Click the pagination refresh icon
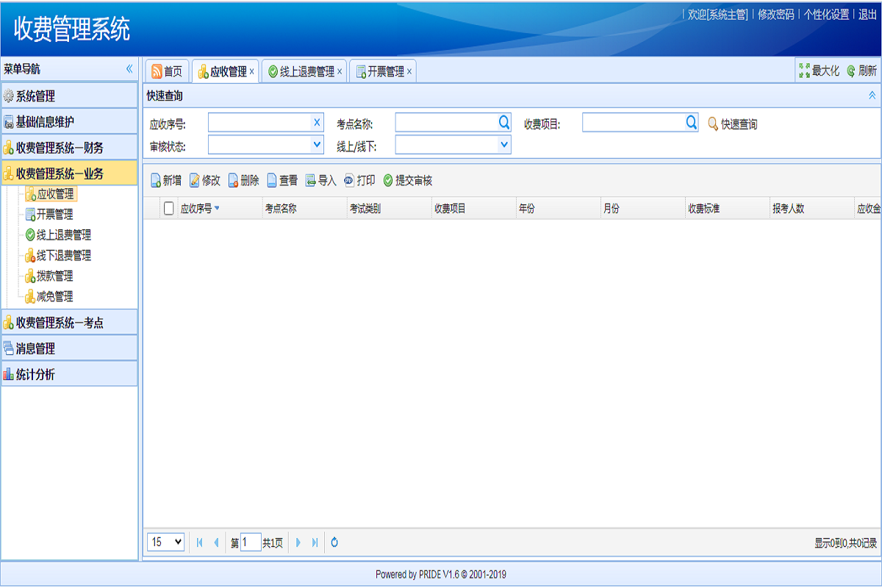Viewport: 882px width, 588px height. (x=334, y=542)
